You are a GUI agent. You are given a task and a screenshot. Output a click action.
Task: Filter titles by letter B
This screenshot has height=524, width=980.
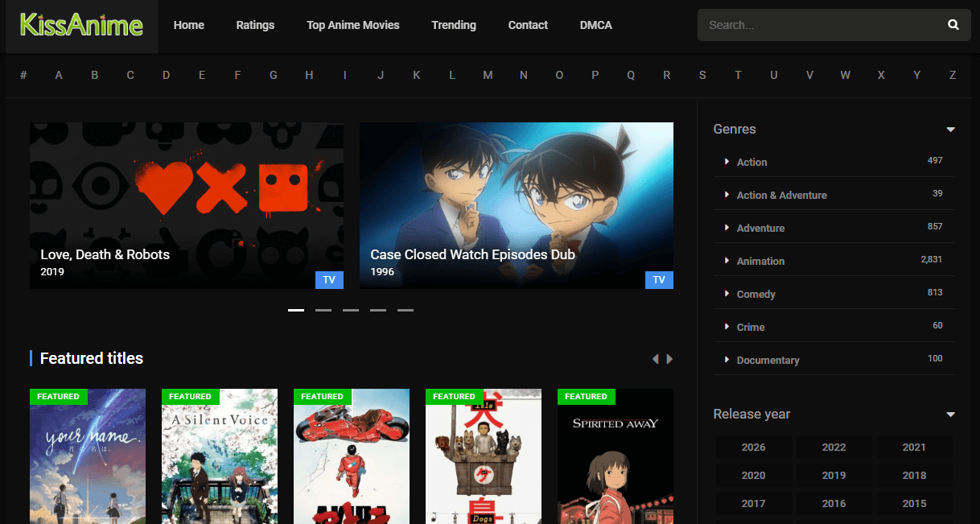pos(95,75)
